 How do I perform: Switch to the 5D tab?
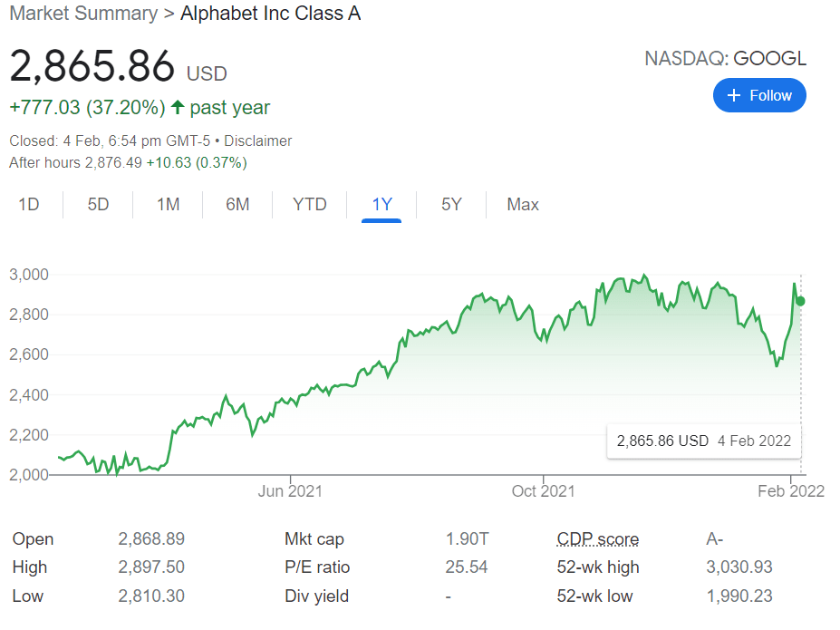pos(98,204)
